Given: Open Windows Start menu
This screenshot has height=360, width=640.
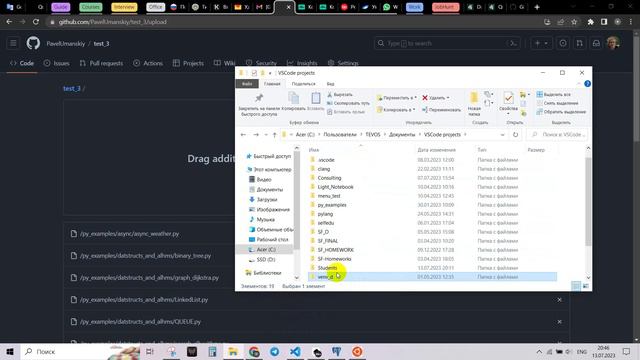Looking at the screenshot, I should click(10, 351).
